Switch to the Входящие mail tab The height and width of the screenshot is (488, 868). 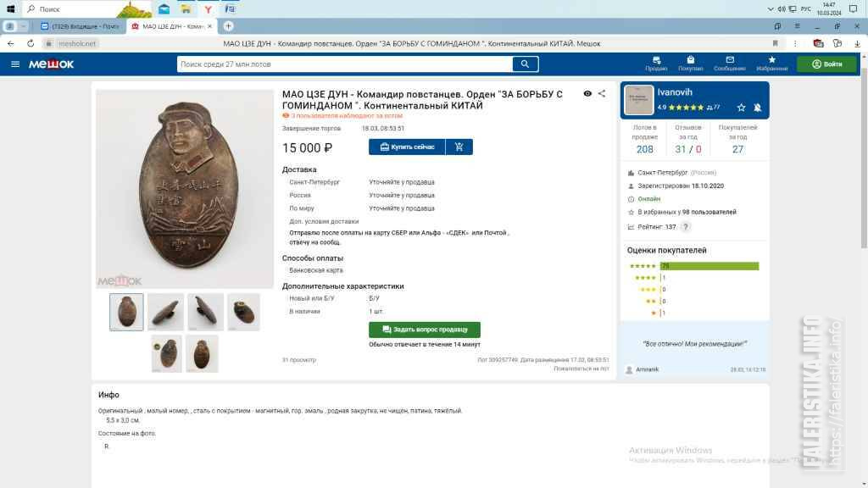[x=81, y=26]
